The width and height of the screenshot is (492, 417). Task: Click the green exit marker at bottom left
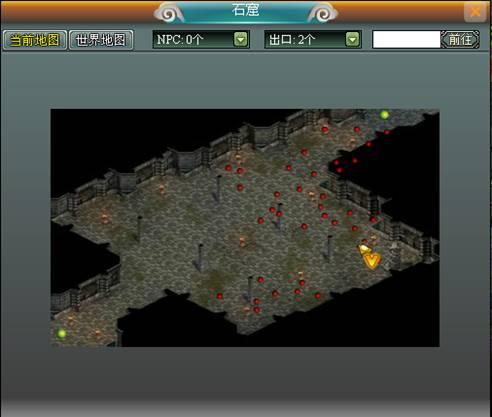click(x=61, y=333)
